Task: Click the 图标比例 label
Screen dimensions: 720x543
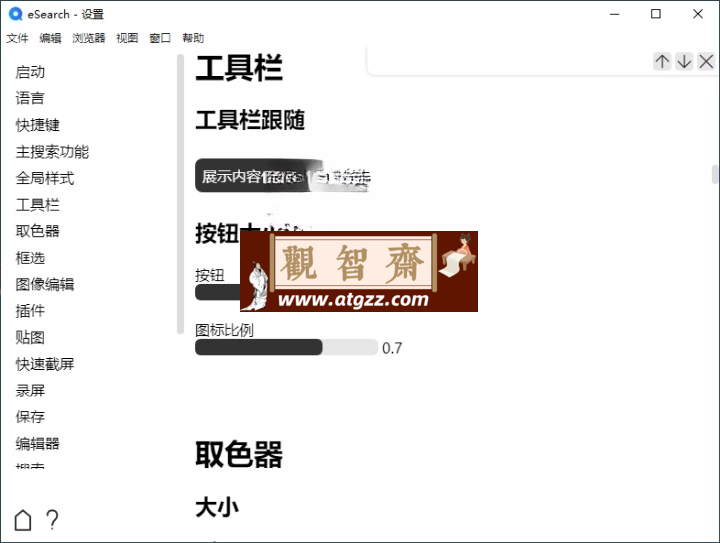Action: pos(224,330)
